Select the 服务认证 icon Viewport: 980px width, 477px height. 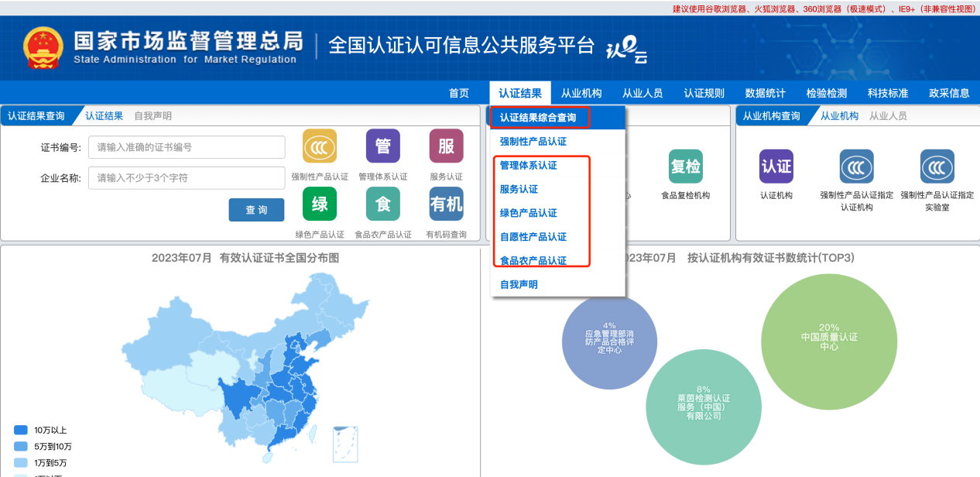click(x=446, y=146)
